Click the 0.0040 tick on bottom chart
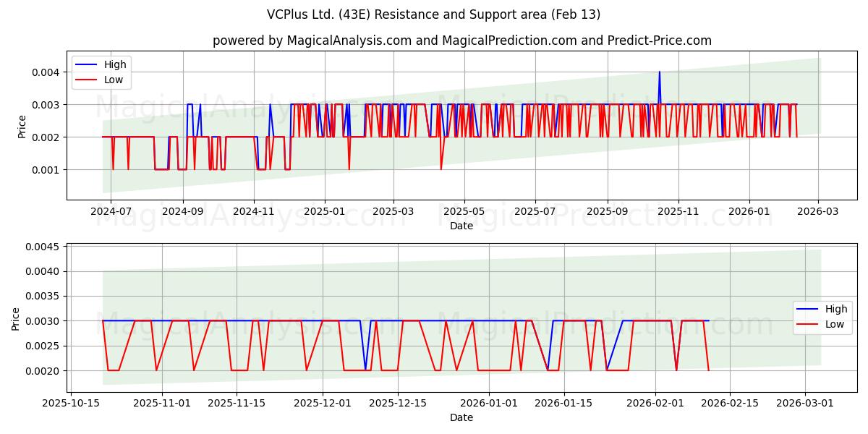This screenshot has width=868, height=434. tap(43, 272)
